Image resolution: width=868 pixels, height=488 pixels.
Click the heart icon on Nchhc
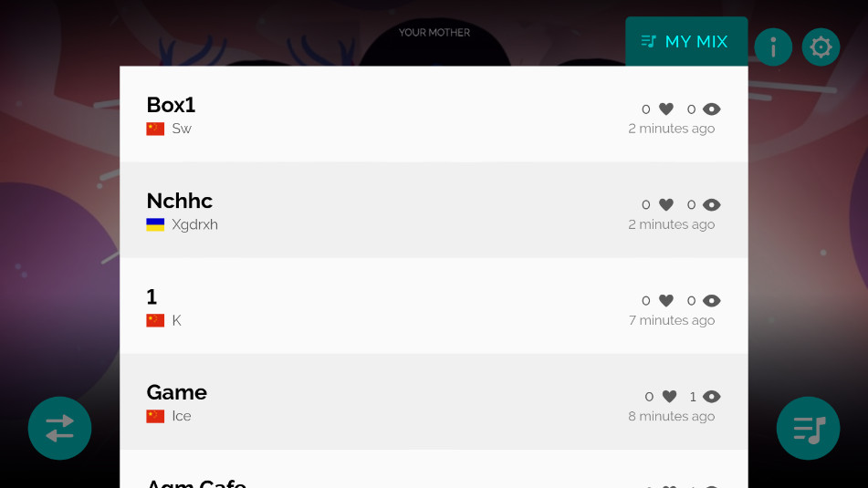(x=666, y=204)
